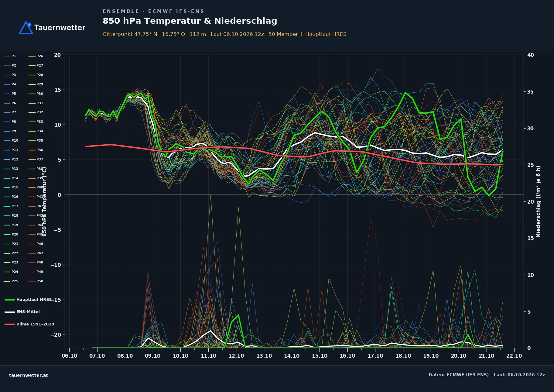Click the 12.10 date axis label

tap(236, 356)
